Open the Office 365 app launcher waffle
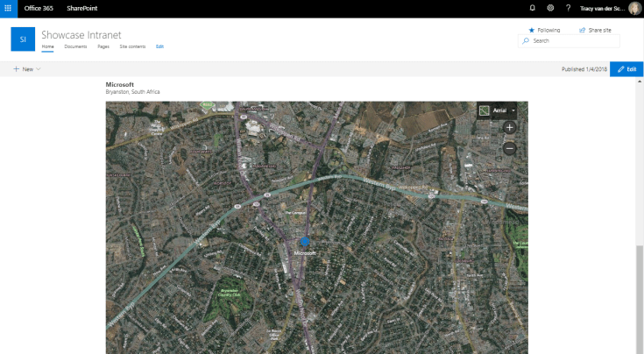644x354 pixels. pyautogui.click(x=8, y=8)
